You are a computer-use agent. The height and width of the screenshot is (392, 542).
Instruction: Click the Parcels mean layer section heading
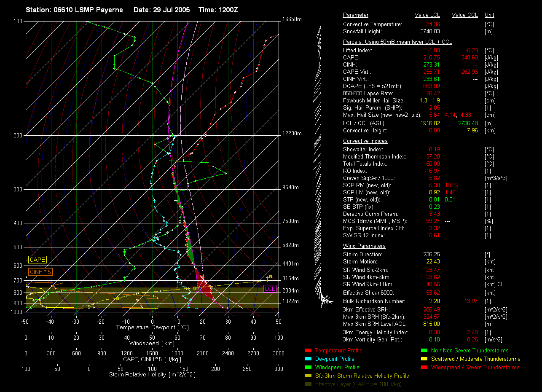click(x=397, y=42)
